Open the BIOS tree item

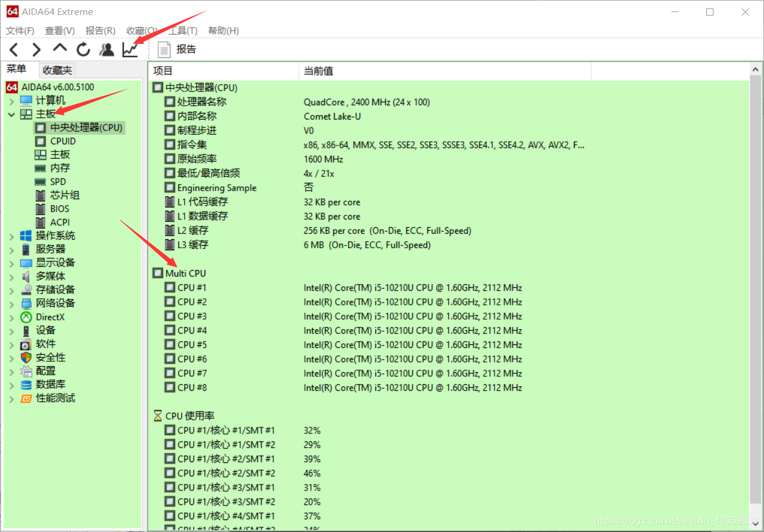60,209
